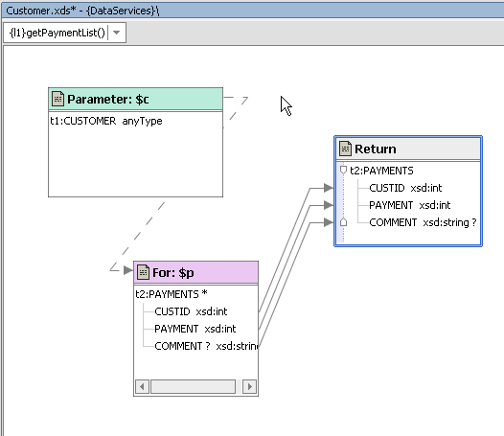Click the For $p node document icon
Image resolution: width=504 pixels, height=436 pixels.
click(143, 272)
